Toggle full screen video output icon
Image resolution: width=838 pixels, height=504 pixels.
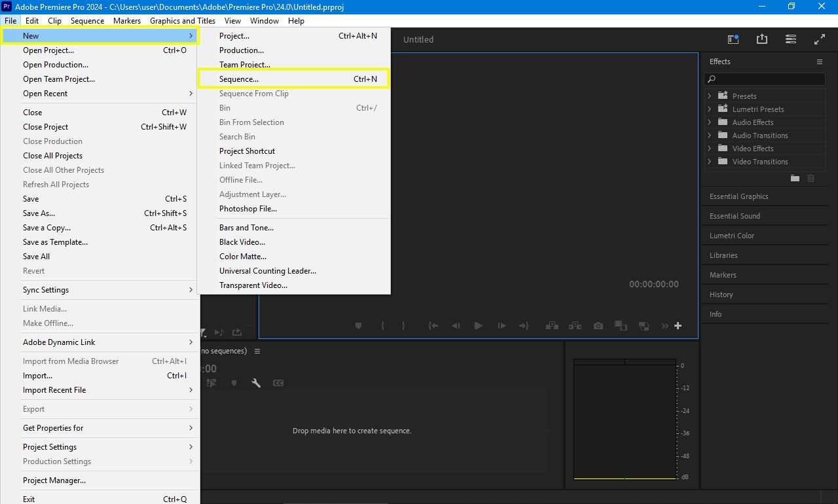click(x=819, y=39)
